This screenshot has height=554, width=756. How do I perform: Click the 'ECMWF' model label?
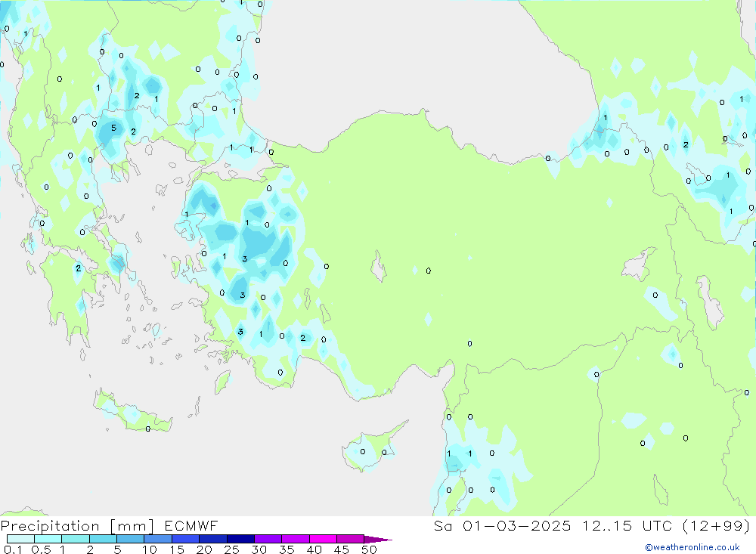[191, 526]
